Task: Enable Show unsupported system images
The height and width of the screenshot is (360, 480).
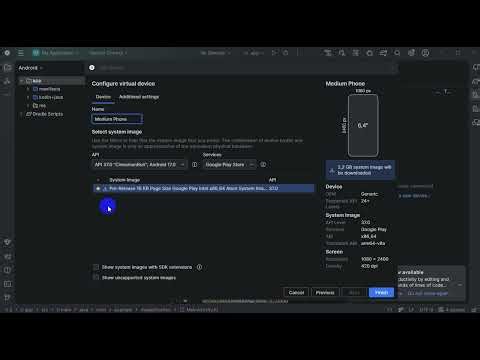Action: click(x=96, y=277)
